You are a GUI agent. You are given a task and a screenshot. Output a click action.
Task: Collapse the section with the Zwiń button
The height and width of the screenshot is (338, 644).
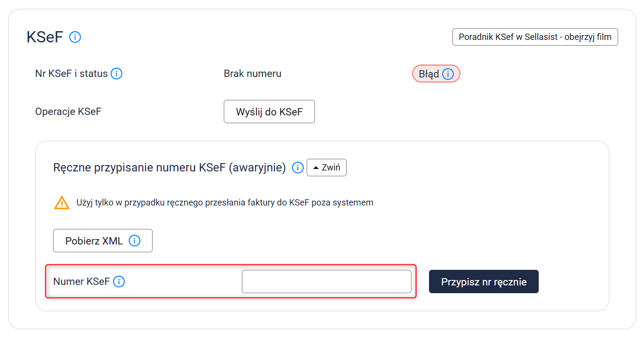tap(327, 168)
